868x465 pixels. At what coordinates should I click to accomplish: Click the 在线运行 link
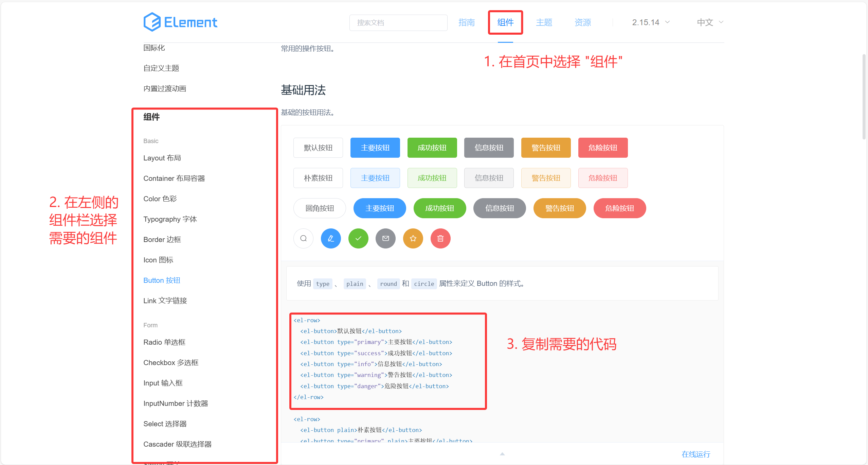[696, 454]
